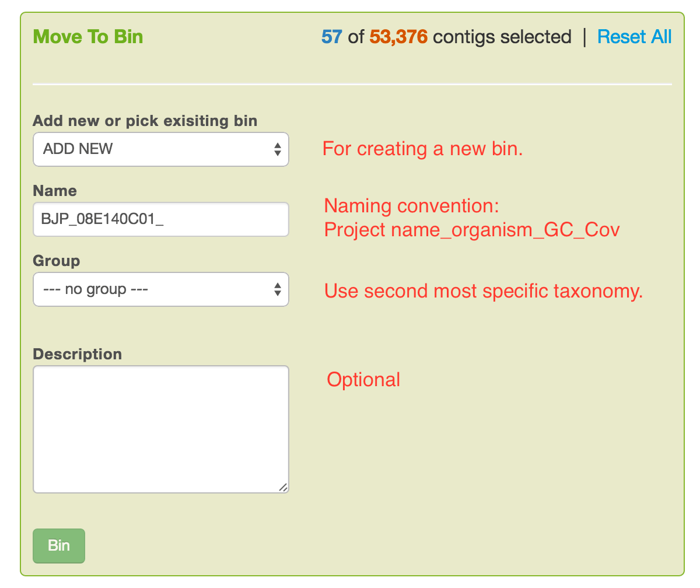700x588 pixels.
Task: Open the Group selection dropdown
Action: point(161,289)
